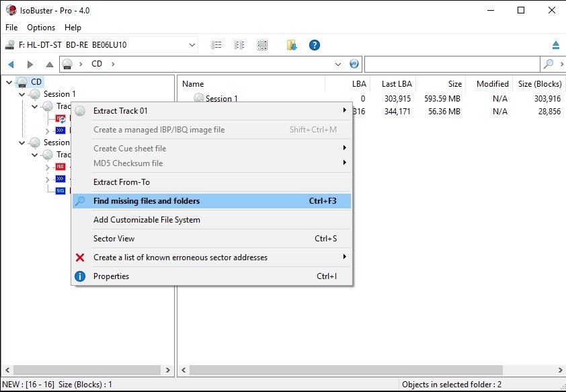Choose Add Customizable File System
The image size is (566, 392).
212,220
